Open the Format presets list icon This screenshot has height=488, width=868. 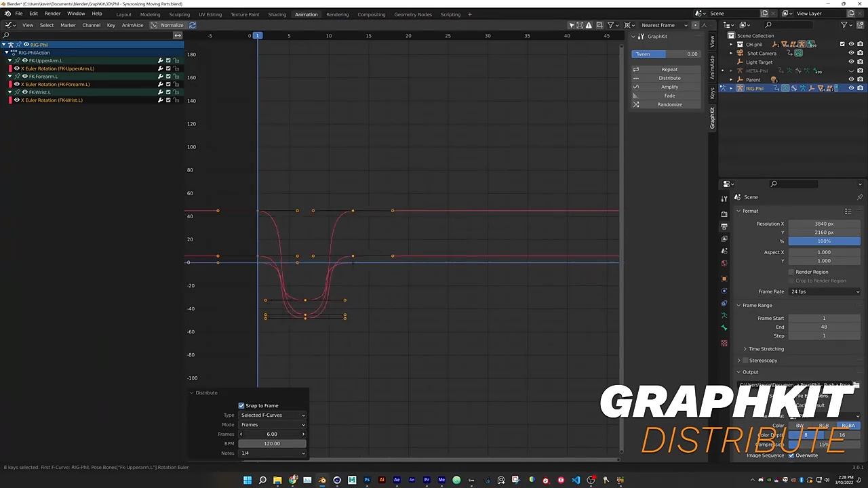[x=848, y=211]
